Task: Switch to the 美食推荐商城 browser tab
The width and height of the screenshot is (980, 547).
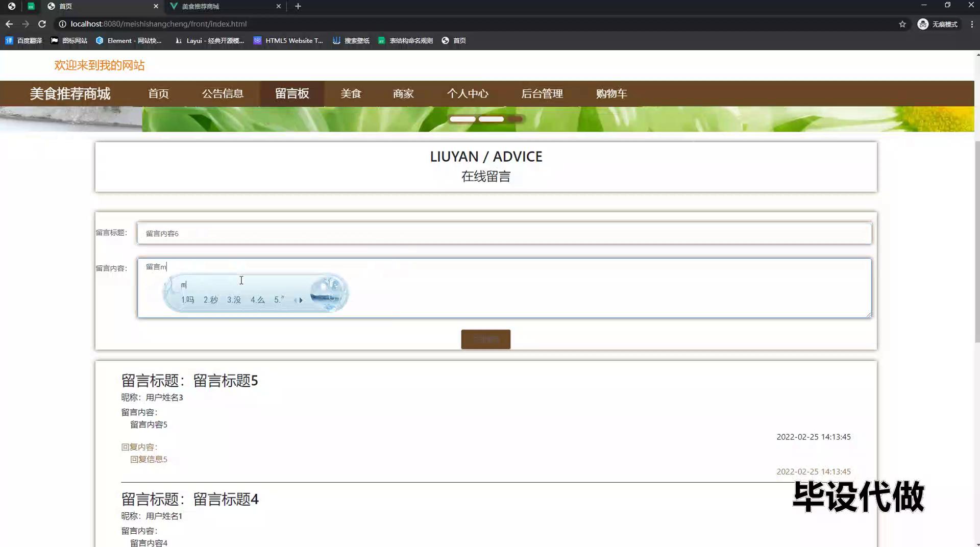Action: coord(225,6)
